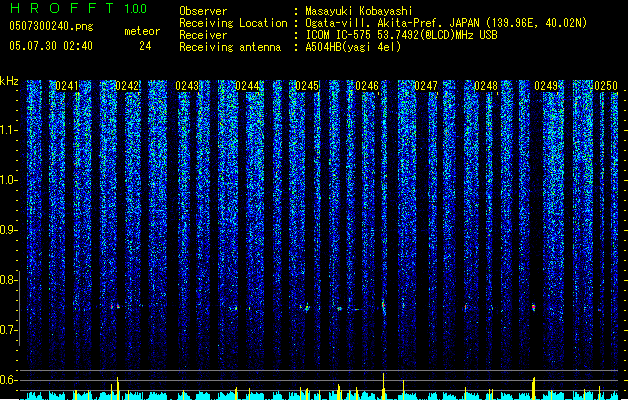This screenshot has width=629, height=400.
Task: Click the red meteor echo just before 0249
Action: click(x=534, y=307)
